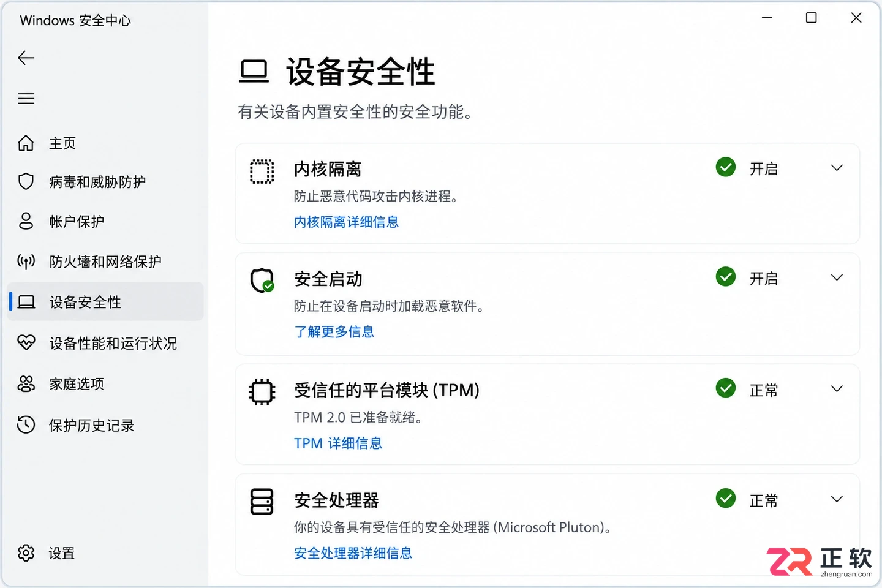Click the green check on the TPM card
Image resolution: width=882 pixels, height=588 pixels.
coord(726,388)
